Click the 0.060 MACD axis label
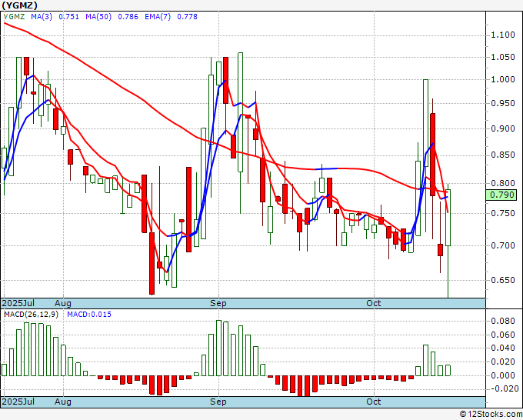 coord(503,335)
